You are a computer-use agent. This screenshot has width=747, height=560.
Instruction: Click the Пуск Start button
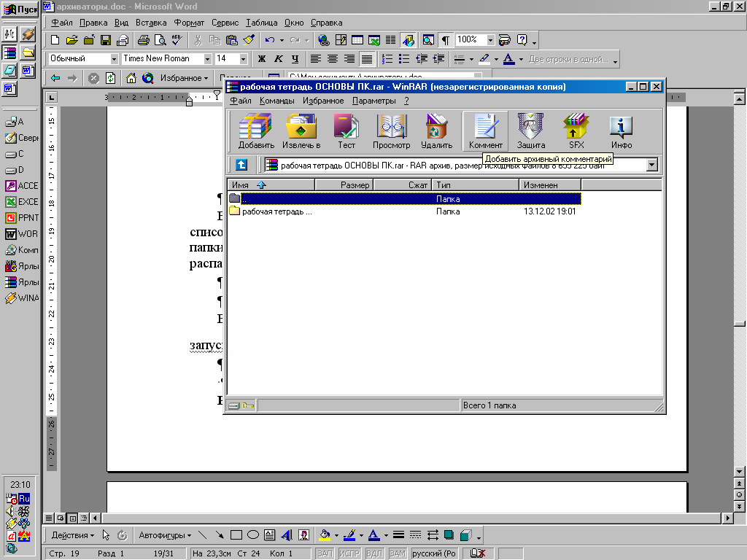[x=20, y=9]
